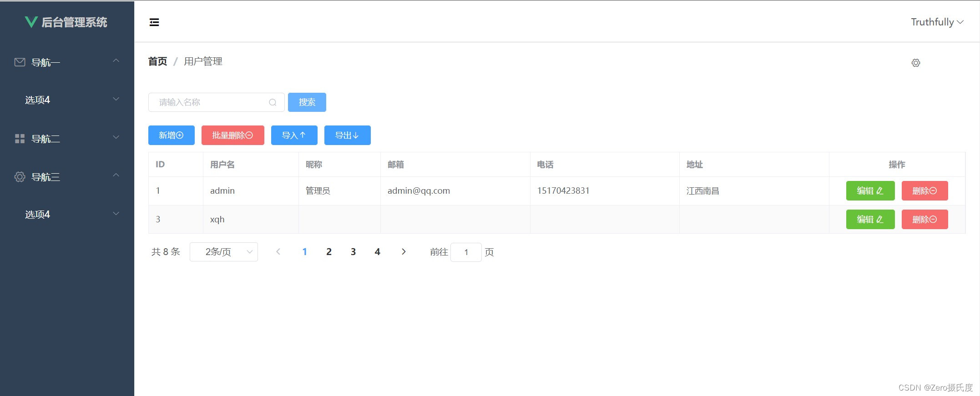Go to page 4 in pagination

click(x=377, y=251)
